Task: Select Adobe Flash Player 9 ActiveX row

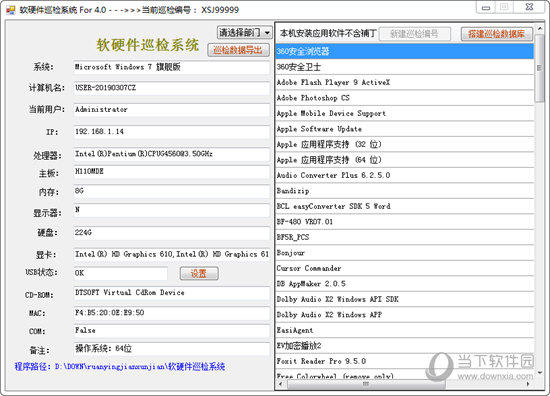Action: [405, 82]
